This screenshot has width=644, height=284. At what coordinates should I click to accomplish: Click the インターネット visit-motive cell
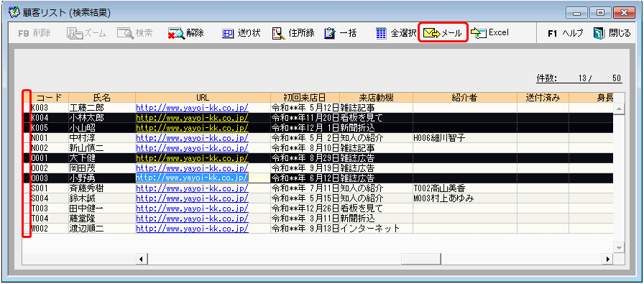(376, 229)
